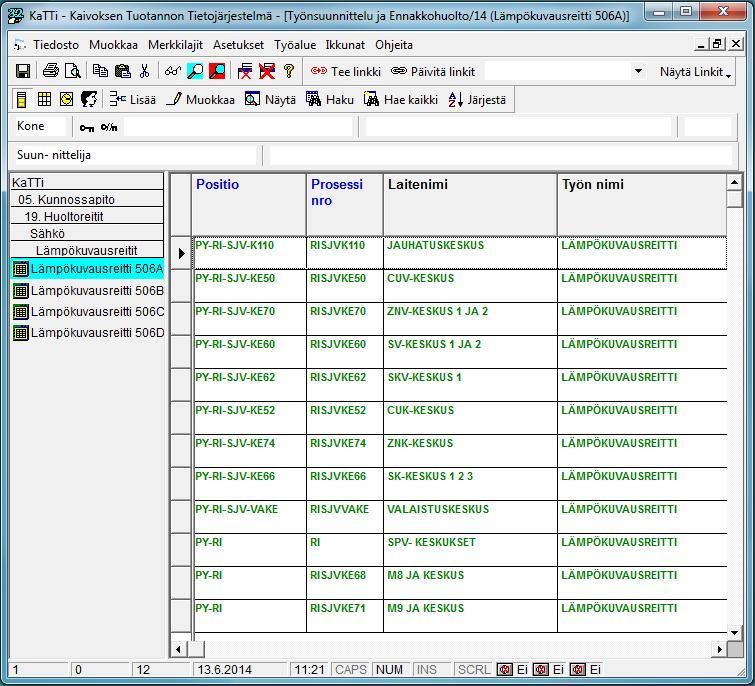755x686 pixels.
Task: Open the links combo box dropdown arrow
Action: pos(638,71)
